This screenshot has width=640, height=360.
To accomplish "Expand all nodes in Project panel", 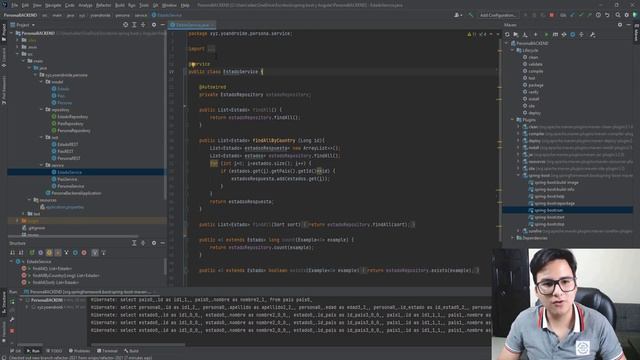I will click(x=134, y=25).
